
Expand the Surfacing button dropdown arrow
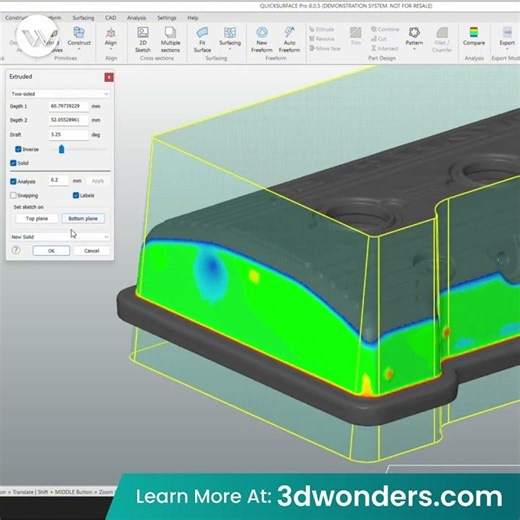230,49
